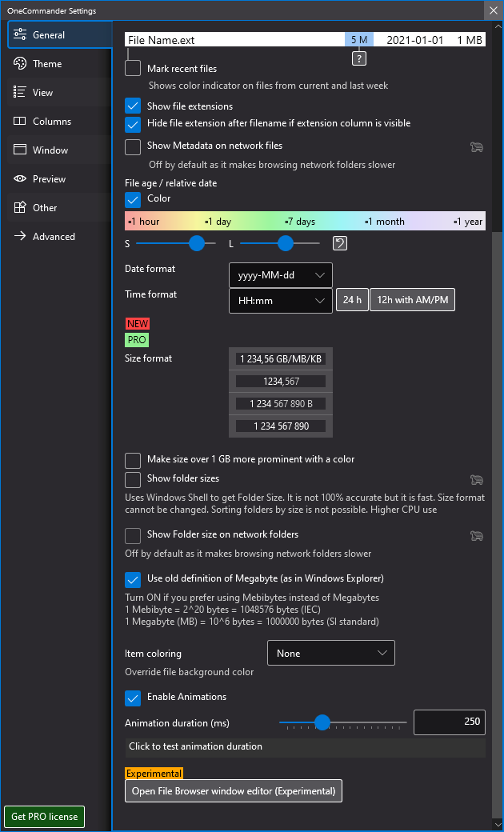Open the Item coloring dropdown
The image size is (504, 832).
[330, 654]
